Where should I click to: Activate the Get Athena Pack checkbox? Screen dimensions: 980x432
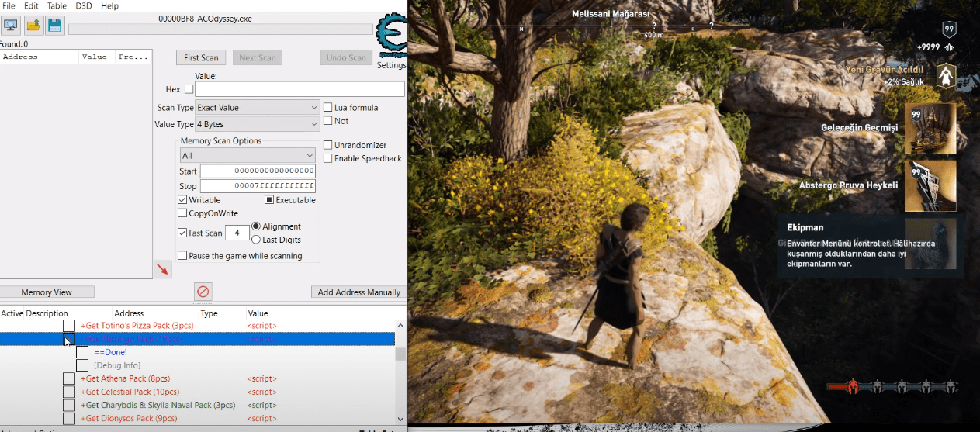69,378
